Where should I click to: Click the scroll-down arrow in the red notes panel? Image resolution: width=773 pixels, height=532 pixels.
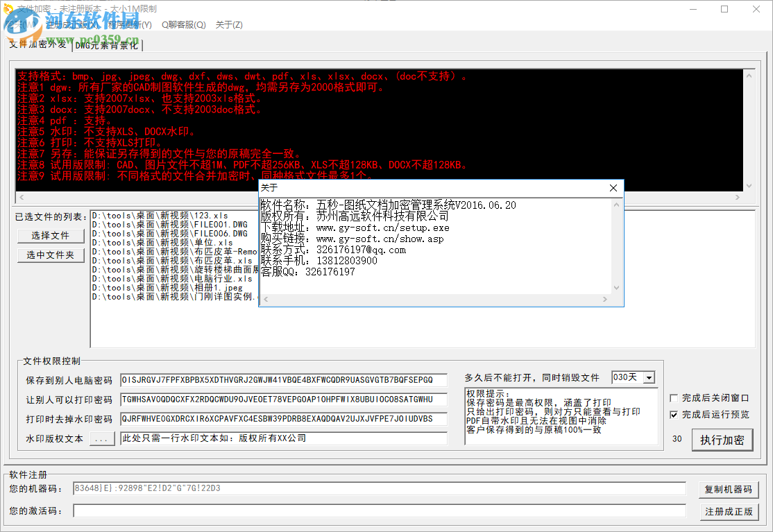(x=749, y=186)
